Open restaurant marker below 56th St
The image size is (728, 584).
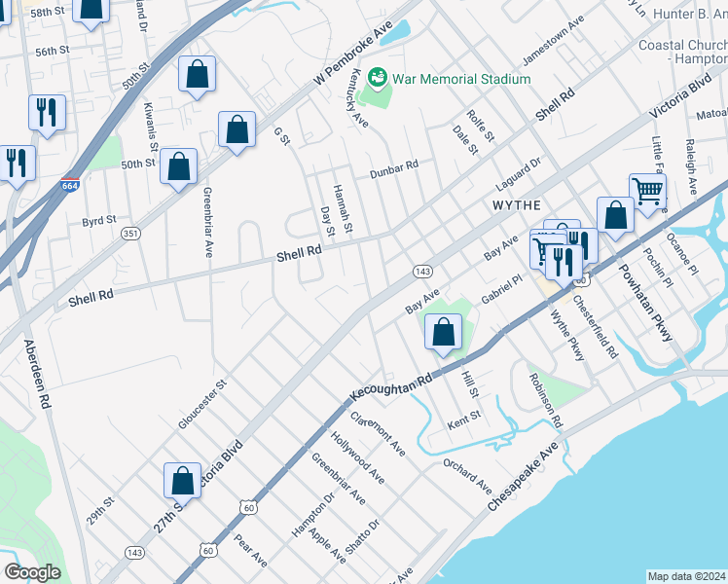click(47, 117)
